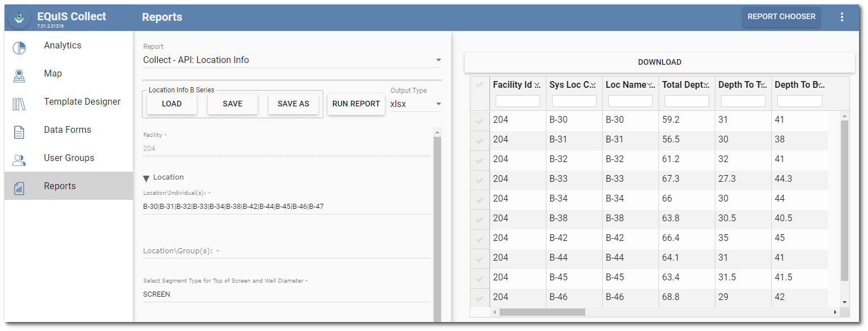Open the three-dot overflow icon

point(842,17)
